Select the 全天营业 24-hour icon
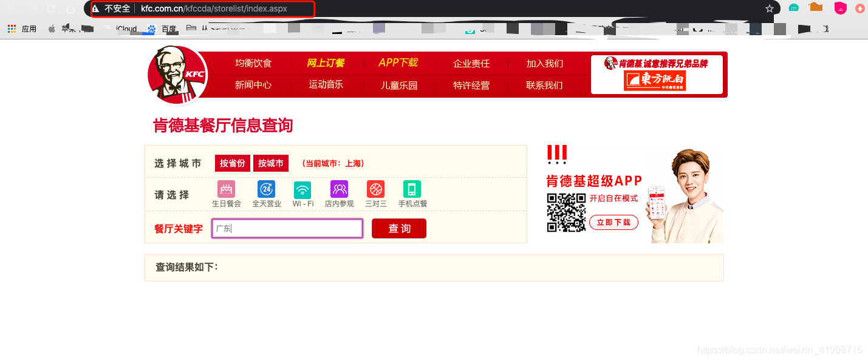The image size is (868, 361). pos(266,189)
